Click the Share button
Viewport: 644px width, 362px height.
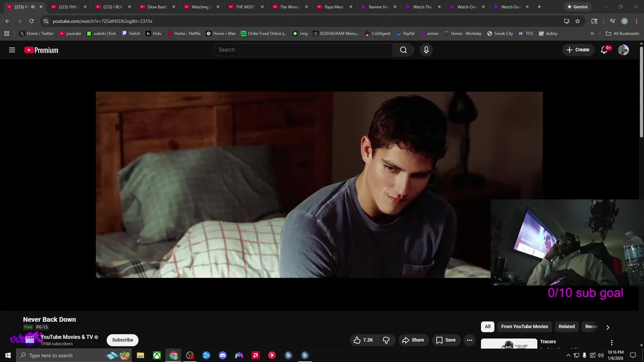pos(413,340)
